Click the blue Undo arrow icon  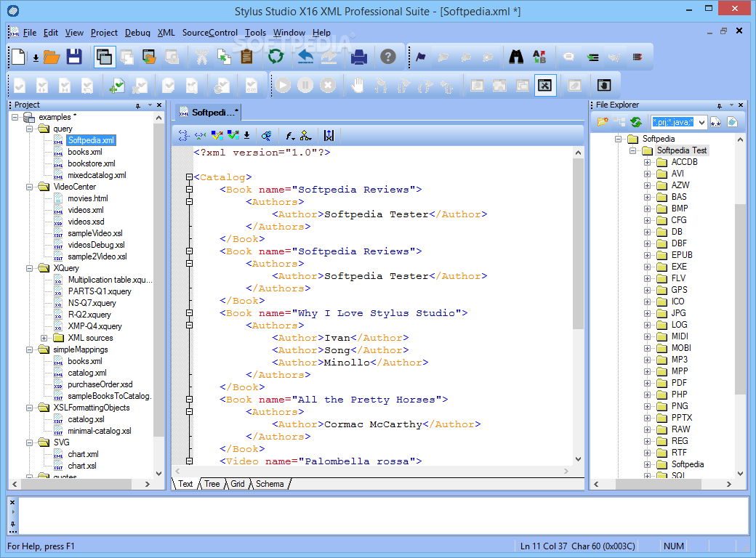[x=306, y=57]
